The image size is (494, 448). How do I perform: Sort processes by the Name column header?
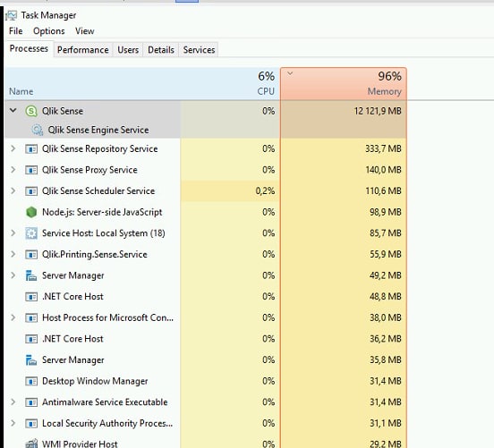click(93, 84)
